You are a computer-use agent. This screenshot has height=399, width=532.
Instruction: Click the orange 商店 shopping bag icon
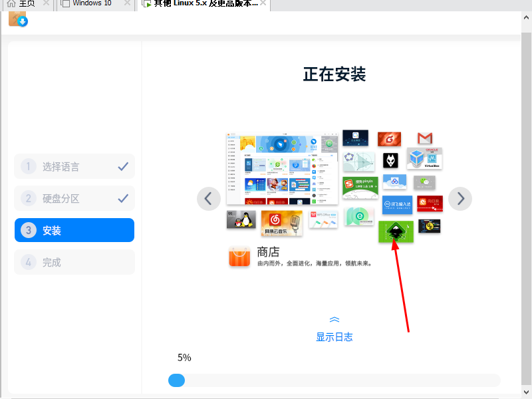239,257
